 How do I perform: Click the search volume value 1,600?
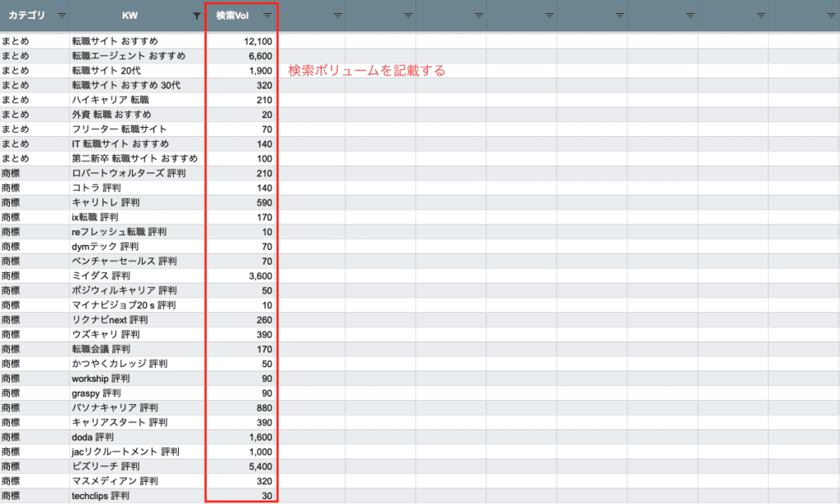pos(260,437)
